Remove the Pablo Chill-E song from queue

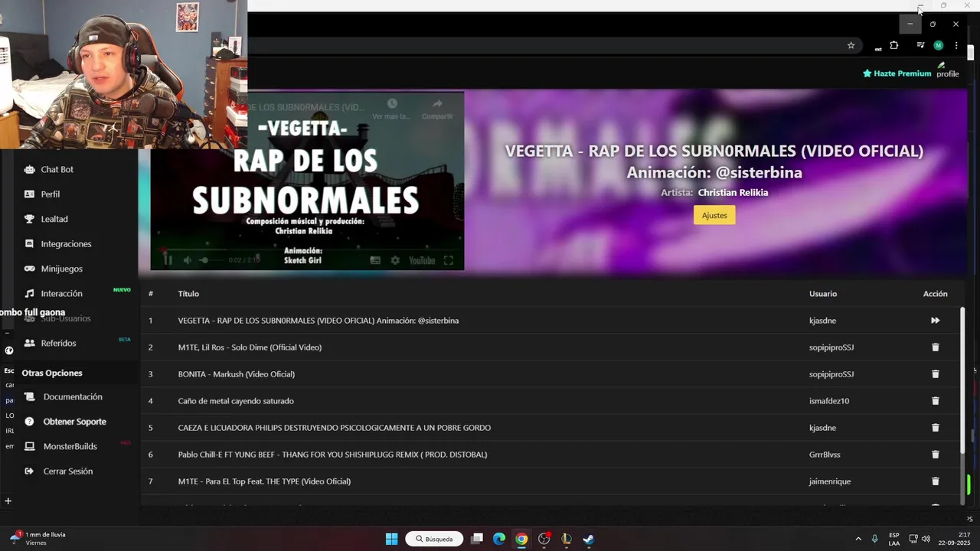point(935,455)
